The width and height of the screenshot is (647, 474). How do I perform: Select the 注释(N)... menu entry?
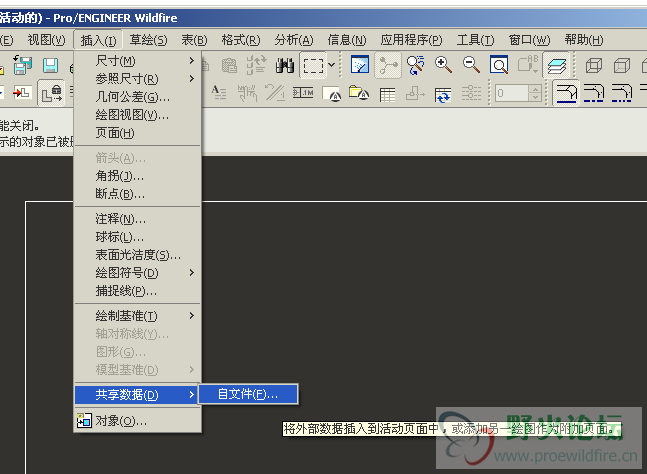(x=138, y=219)
